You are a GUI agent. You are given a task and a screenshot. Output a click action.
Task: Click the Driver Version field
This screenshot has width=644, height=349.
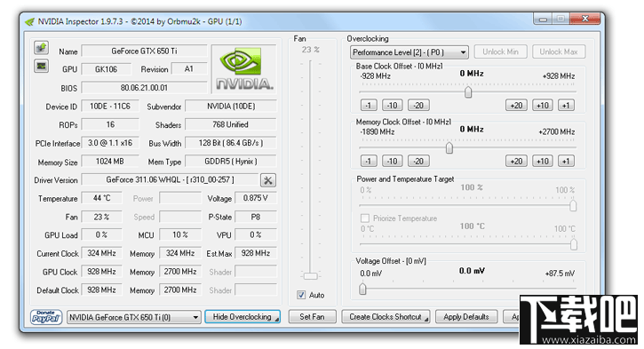(x=170, y=180)
